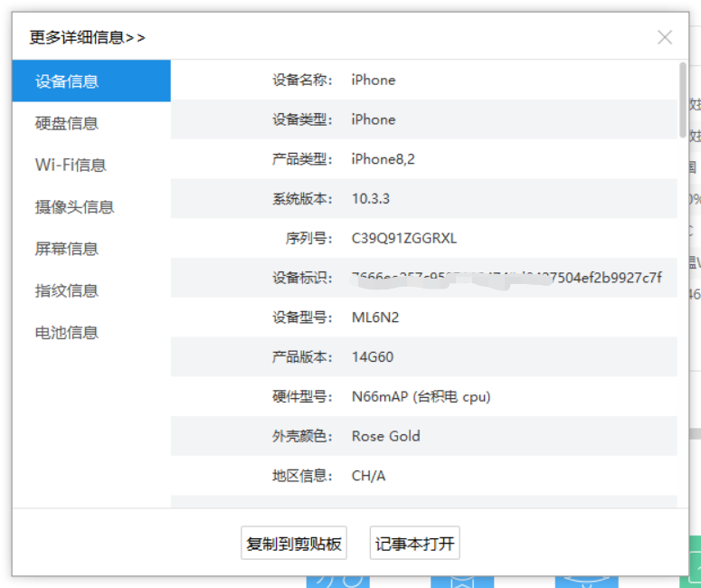
Task: Open the 摄像头信息 section
Action: (x=91, y=207)
